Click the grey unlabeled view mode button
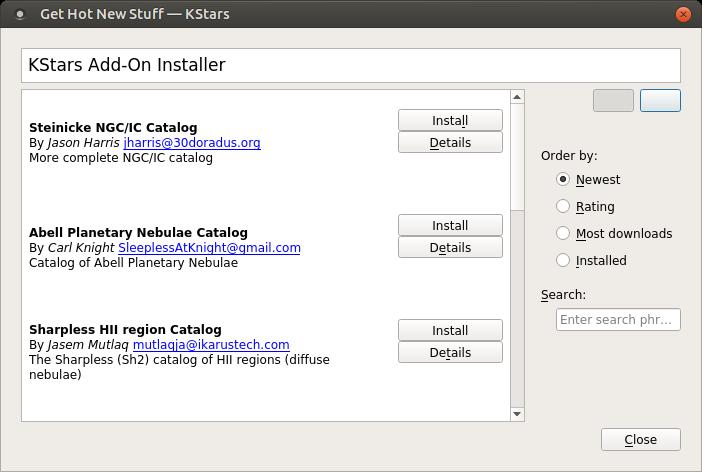 click(613, 100)
